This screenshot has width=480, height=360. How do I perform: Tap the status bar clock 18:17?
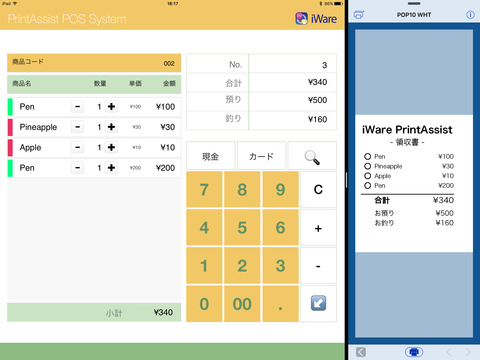173,3
